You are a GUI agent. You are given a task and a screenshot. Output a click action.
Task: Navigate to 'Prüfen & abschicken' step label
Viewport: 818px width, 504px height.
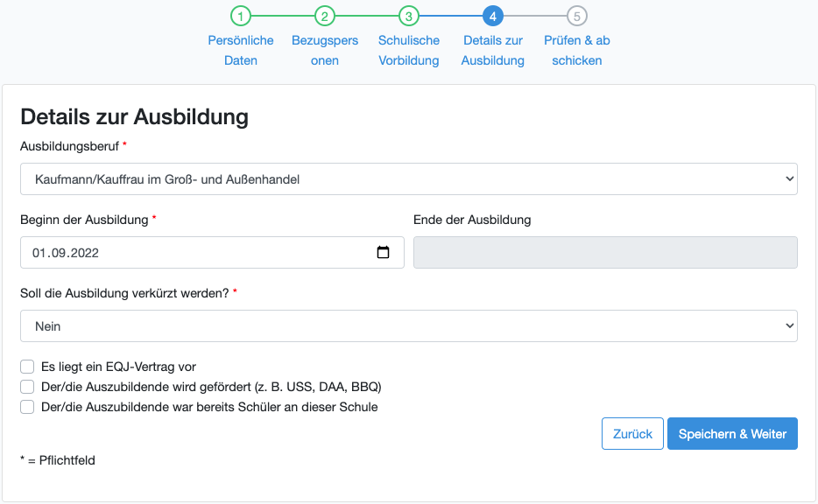tap(577, 51)
